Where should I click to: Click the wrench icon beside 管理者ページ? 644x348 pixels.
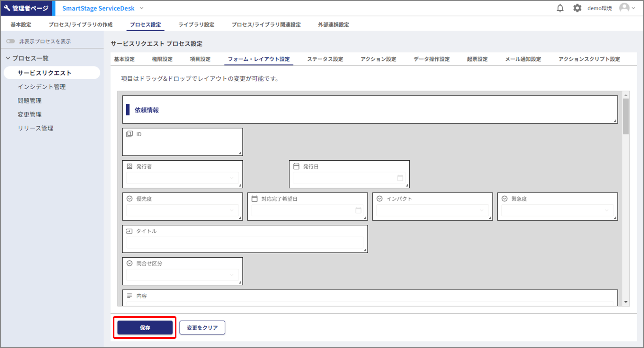click(7, 8)
